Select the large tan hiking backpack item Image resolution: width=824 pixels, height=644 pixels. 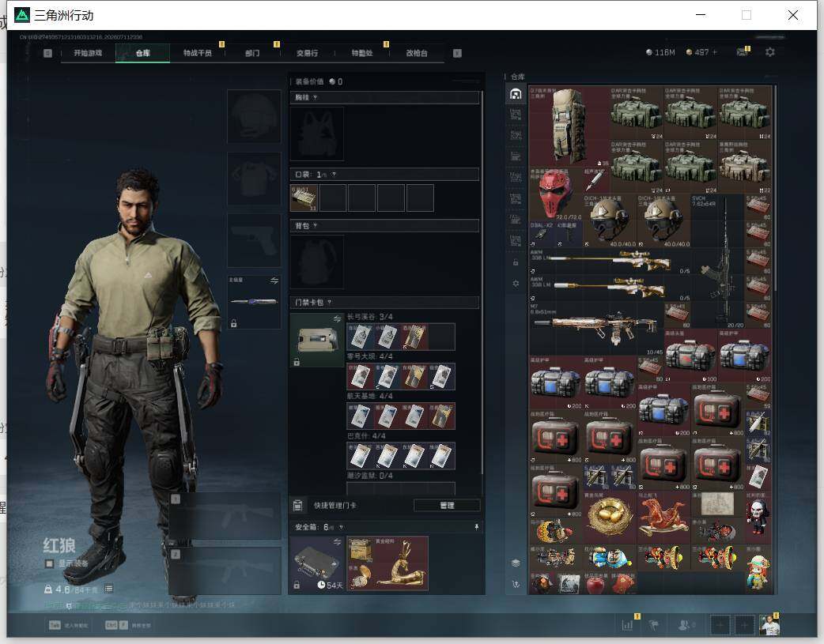[x=569, y=126]
